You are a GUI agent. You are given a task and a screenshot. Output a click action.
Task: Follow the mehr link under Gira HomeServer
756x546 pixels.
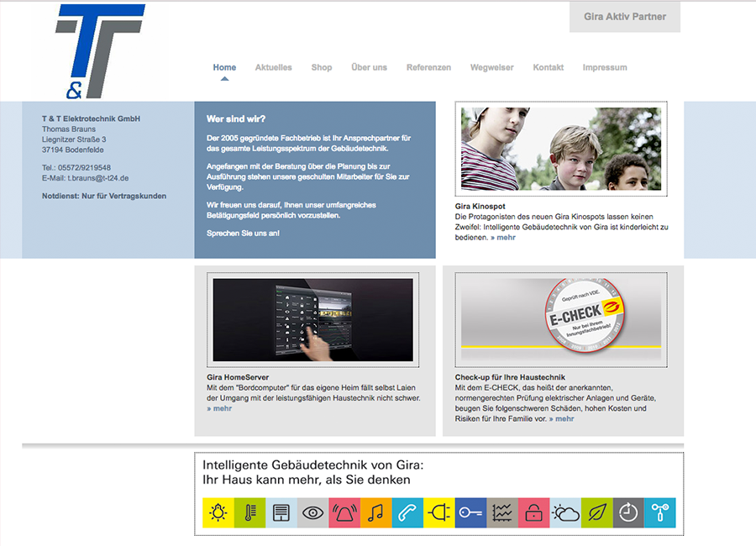219,408
